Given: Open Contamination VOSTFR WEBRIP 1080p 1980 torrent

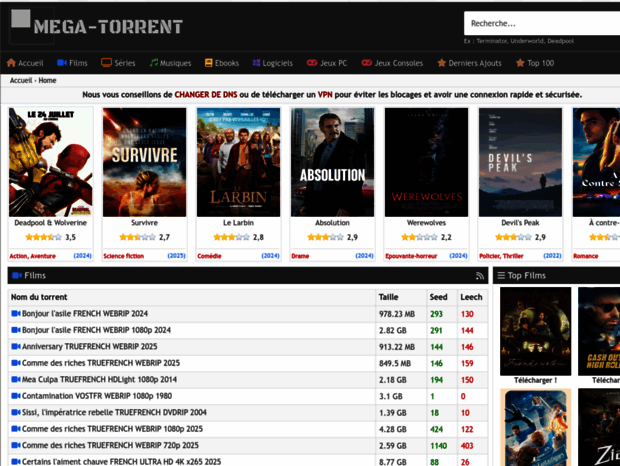Looking at the screenshot, I should [x=97, y=396].
